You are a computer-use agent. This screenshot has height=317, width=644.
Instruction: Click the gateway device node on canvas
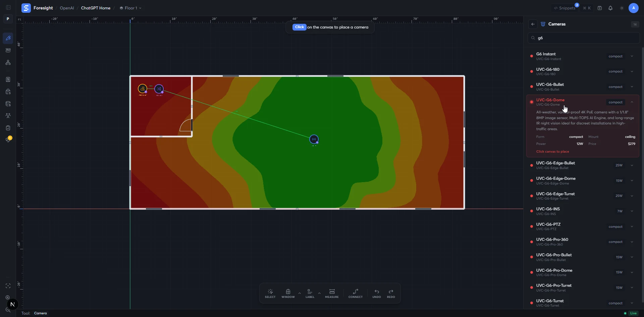coord(143,89)
